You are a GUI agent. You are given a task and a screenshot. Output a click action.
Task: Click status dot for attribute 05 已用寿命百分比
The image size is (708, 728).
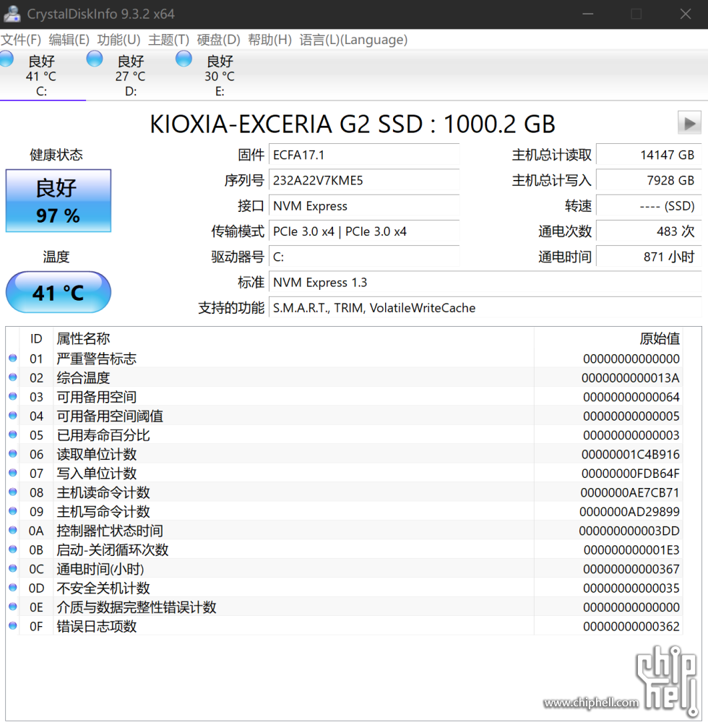(13, 434)
